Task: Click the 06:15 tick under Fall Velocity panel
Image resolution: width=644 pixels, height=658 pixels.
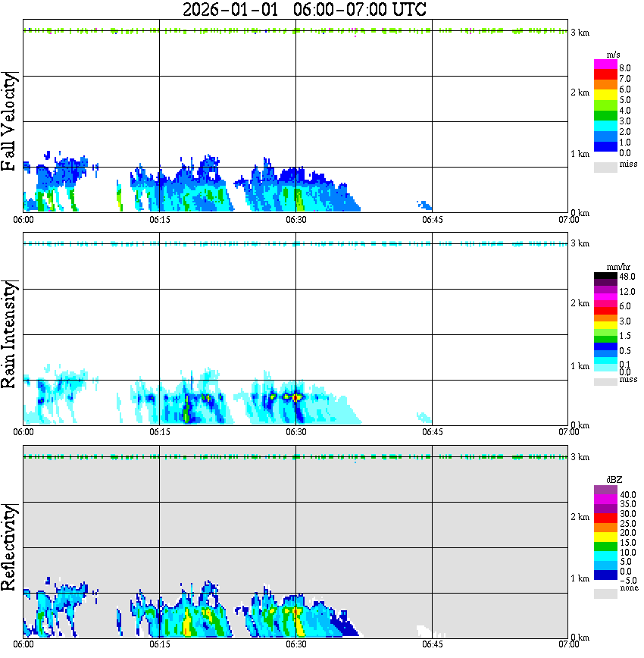Action: coord(160,220)
